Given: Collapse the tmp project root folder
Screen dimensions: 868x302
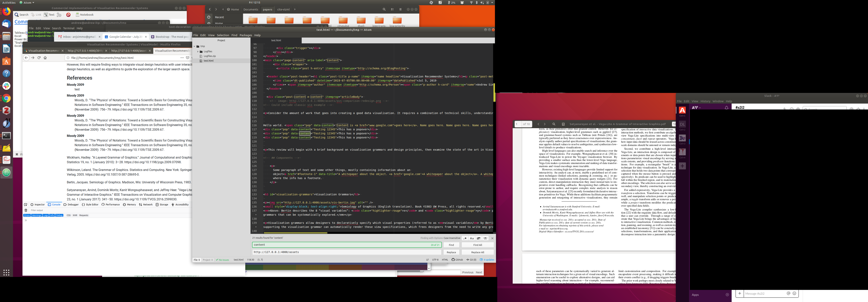Looking at the screenshot, I should [x=194, y=46].
